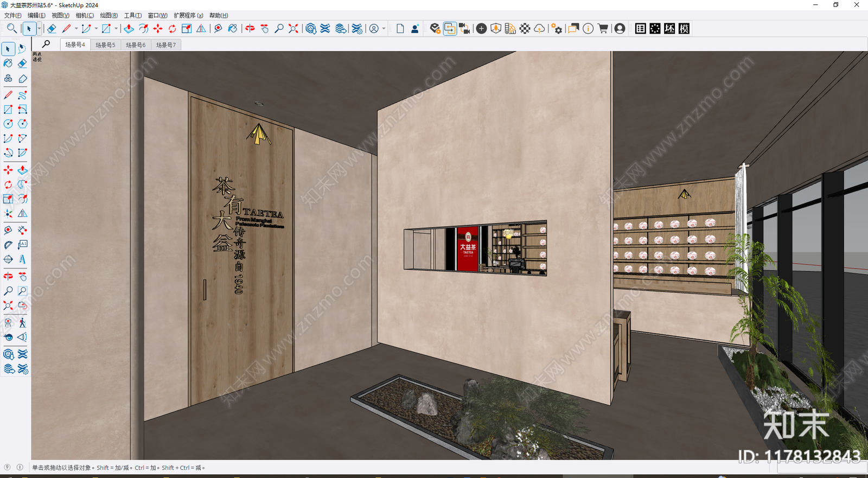Click the add collaborator person icon
This screenshot has height=478, width=868.
(415, 29)
